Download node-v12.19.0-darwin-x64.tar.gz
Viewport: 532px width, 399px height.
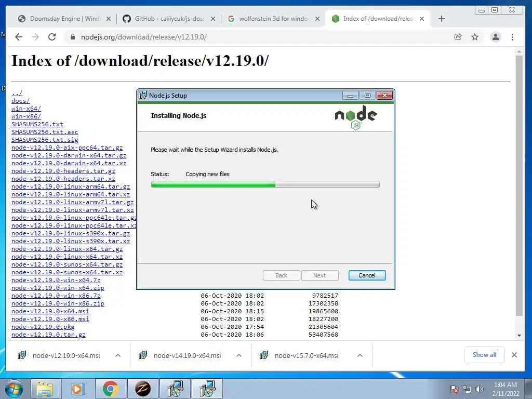pos(69,155)
